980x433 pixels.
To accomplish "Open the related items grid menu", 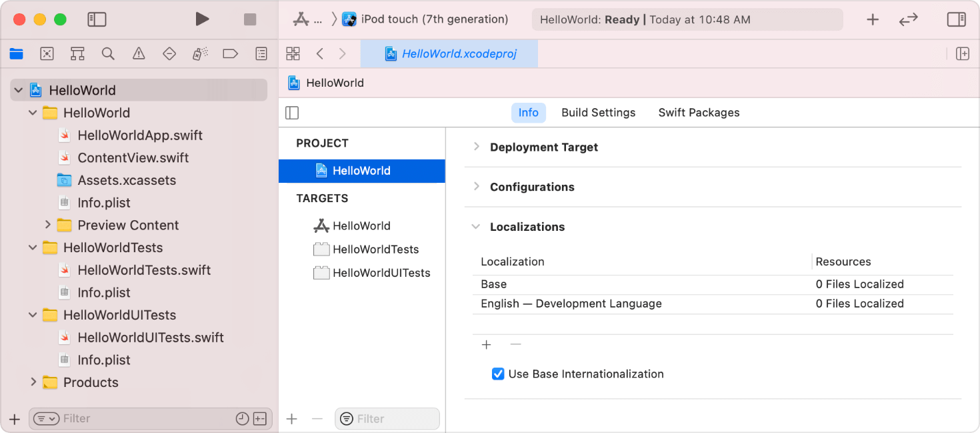I will click(293, 54).
